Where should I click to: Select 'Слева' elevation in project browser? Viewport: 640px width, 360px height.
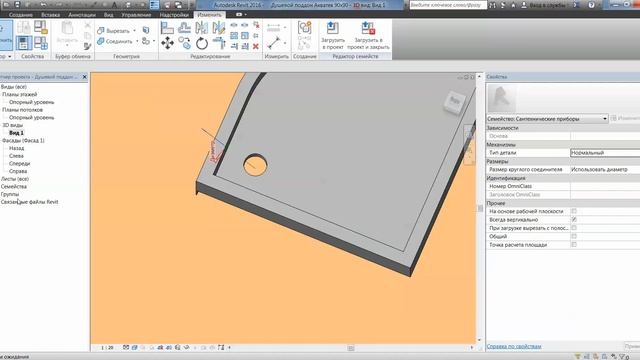click(x=16, y=156)
